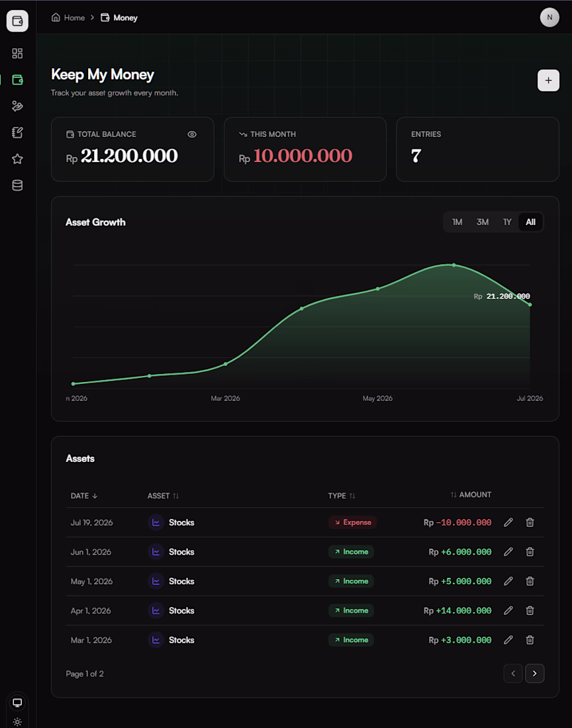Delete the May 1, 2026 entry
Image resolution: width=572 pixels, height=728 pixels.
(x=530, y=581)
